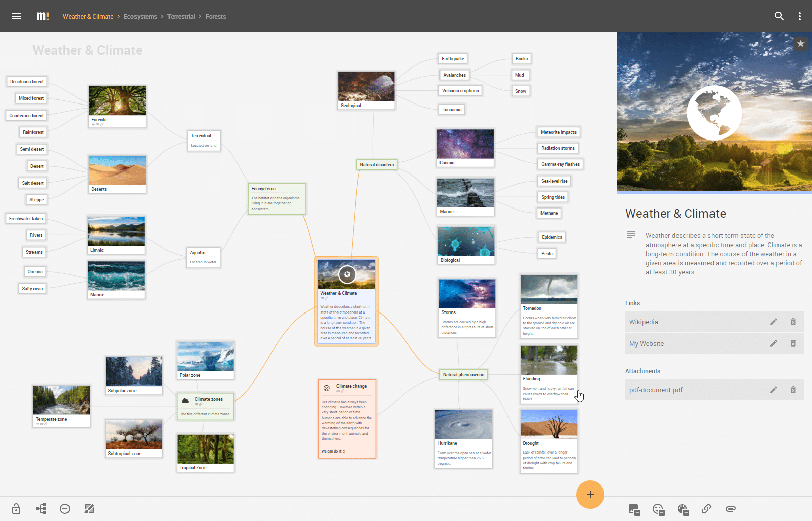This screenshot has width=812, height=521.
Task: Edit the Wikipedia link
Action: [x=774, y=322]
